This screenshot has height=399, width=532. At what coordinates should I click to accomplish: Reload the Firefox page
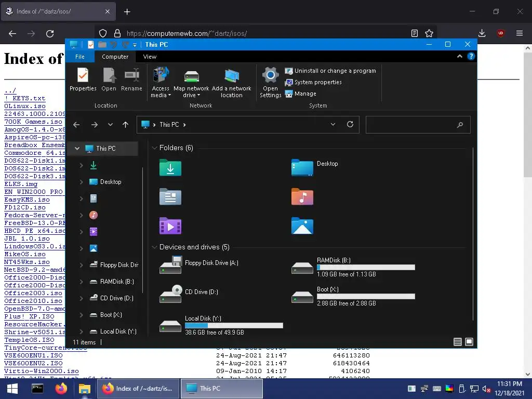[50, 34]
